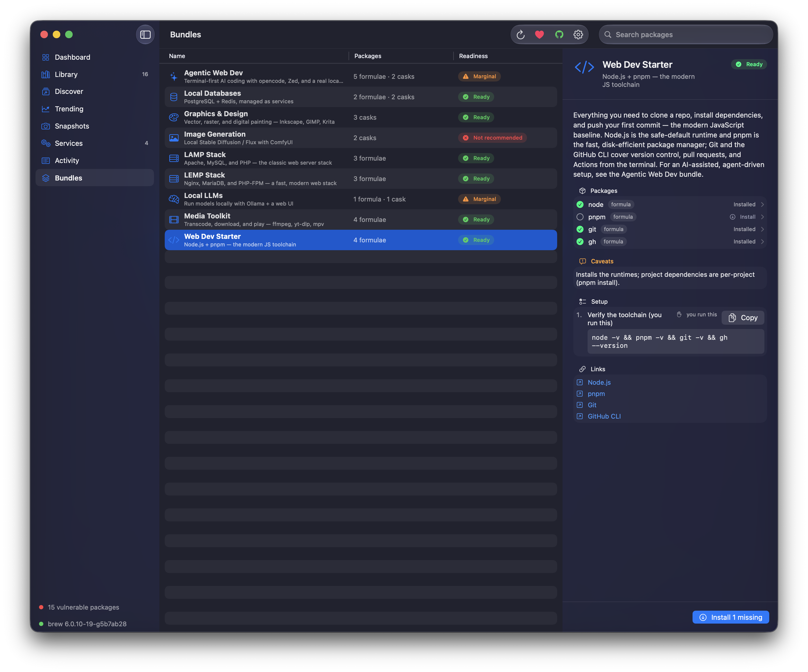Click the green check beside gh

pos(580,242)
